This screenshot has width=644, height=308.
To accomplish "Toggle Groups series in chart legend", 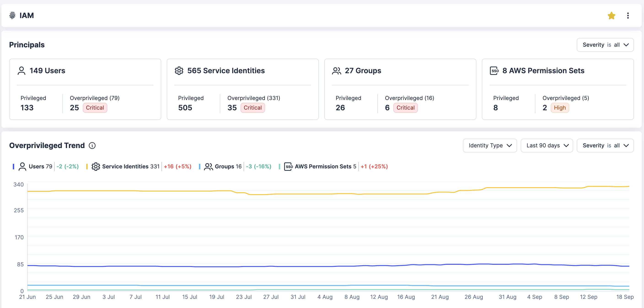I will pos(224,166).
